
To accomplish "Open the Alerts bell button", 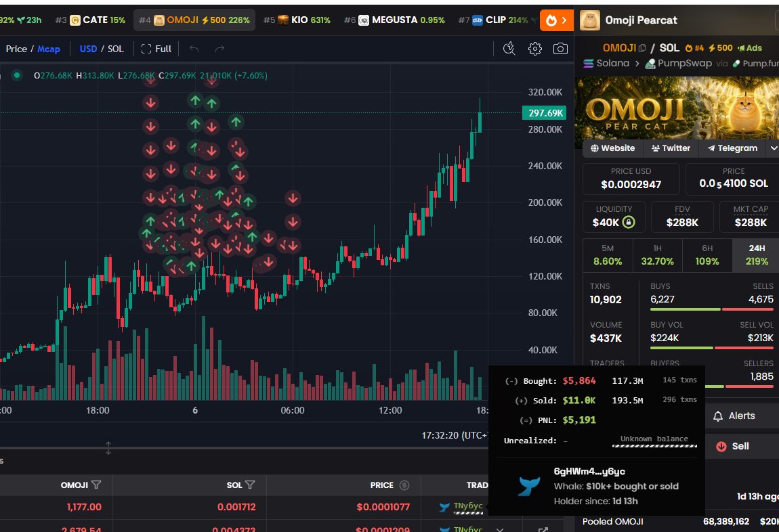I will [x=742, y=416].
